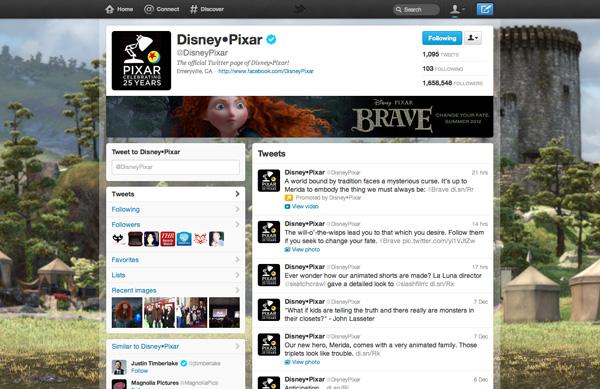This screenshot has height=389, width=600.
Task: Click the third follower avatar with woman portrait
Action: point(152,239)
